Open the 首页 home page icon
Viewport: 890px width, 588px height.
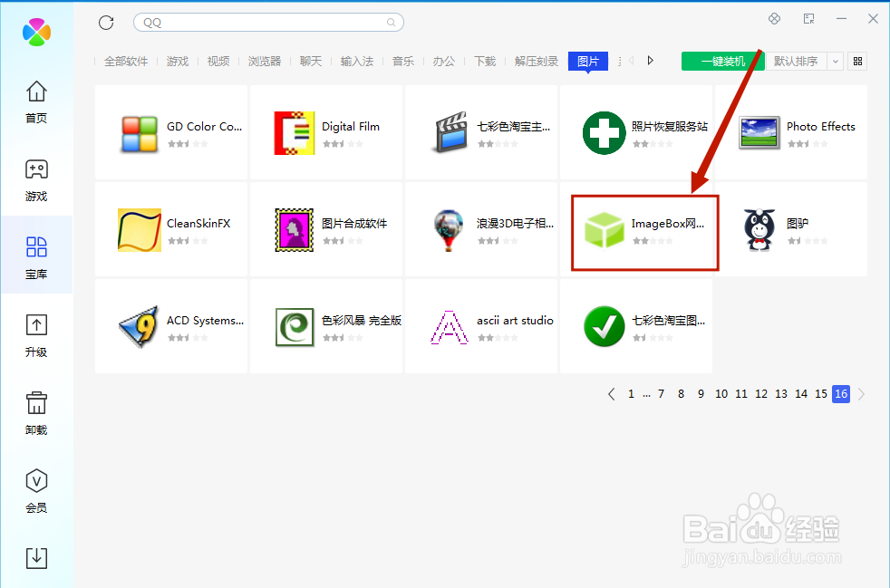(x=36, y=92)
